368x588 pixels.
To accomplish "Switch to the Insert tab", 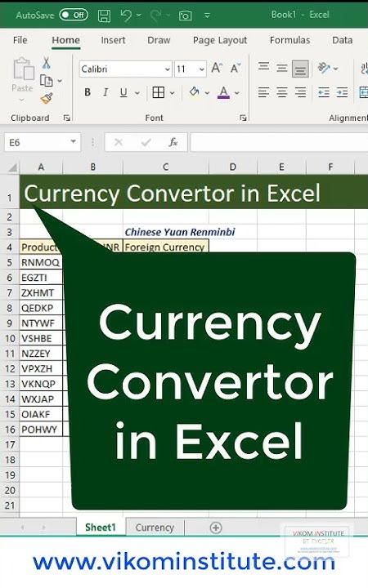I will point(113,40).
